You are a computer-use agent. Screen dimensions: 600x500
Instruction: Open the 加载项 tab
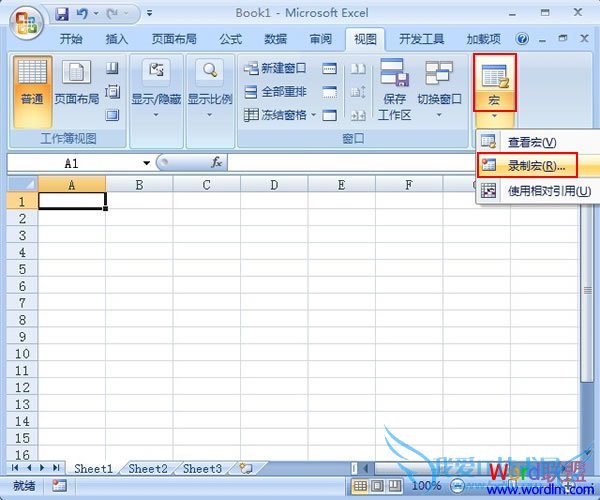[483, 39]
